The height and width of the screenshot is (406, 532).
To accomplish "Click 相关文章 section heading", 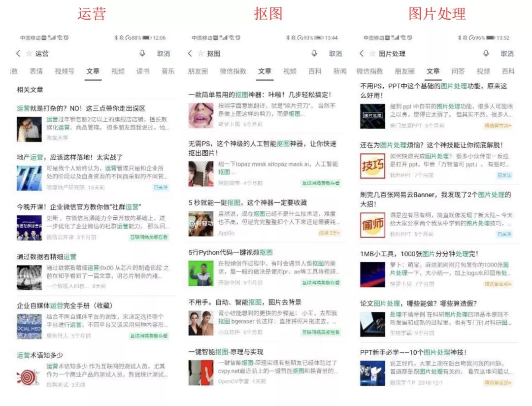I will click(30, 90).
